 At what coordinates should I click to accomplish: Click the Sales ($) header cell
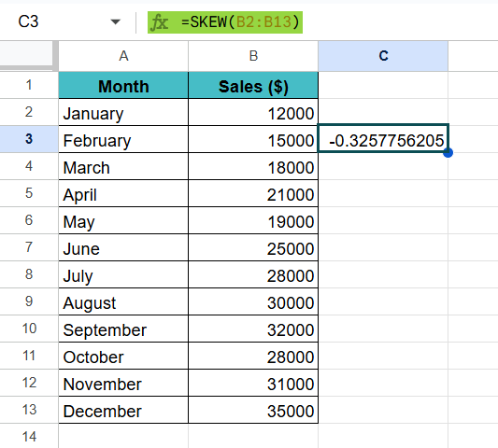[x=253, y=85]
